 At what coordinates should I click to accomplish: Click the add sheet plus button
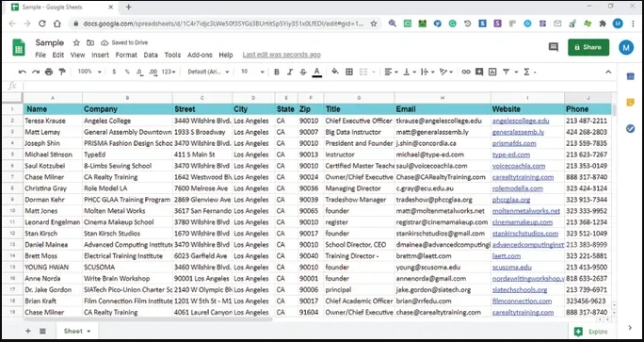[28, 331]
